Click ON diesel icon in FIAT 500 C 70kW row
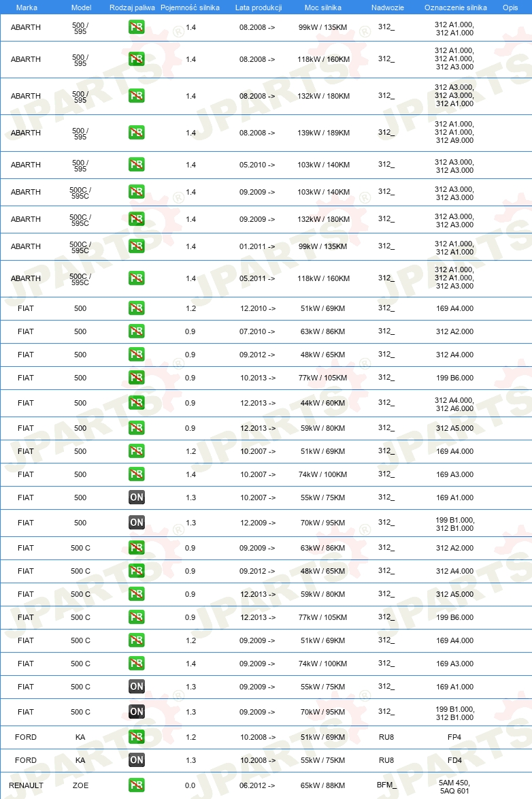This screenshot has width=532, height=799. (x=136, y=712)
